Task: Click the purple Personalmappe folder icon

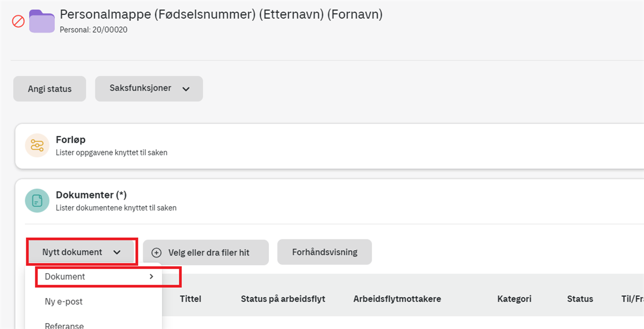Action: 42,21
